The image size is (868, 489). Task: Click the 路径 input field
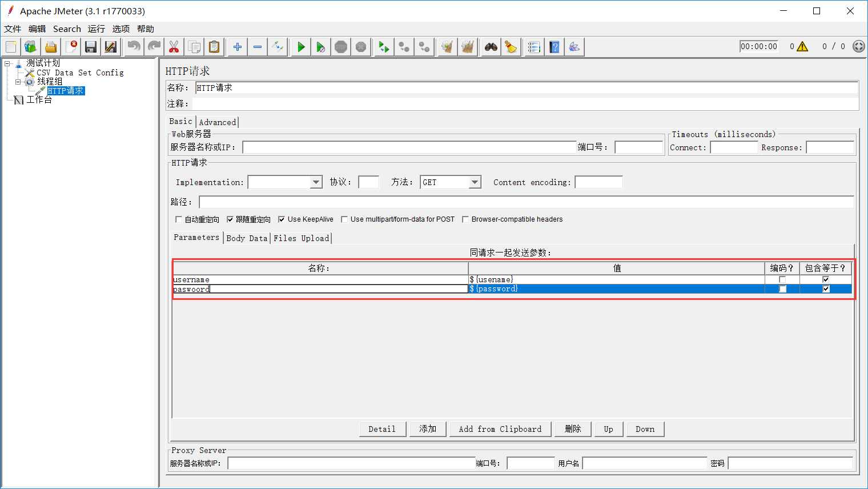526,202
